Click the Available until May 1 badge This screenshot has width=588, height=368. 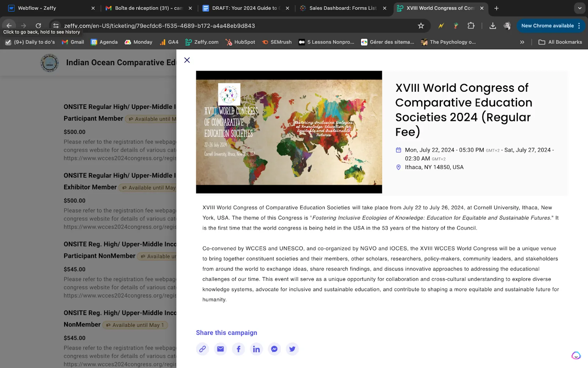tap(135, 325)
